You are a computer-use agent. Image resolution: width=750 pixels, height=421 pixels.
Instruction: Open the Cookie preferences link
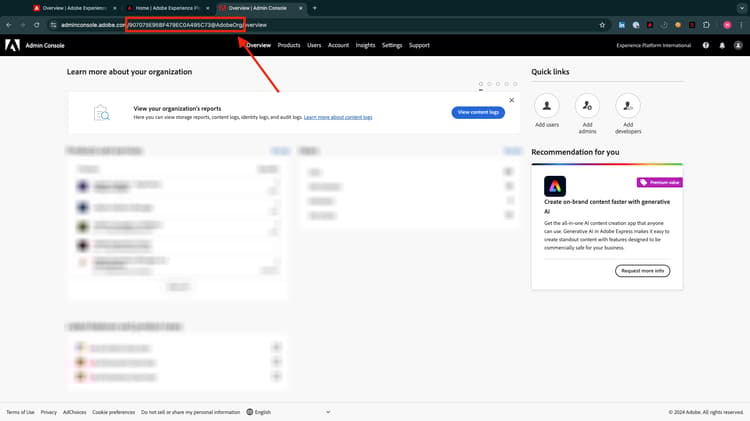[113, 412]
